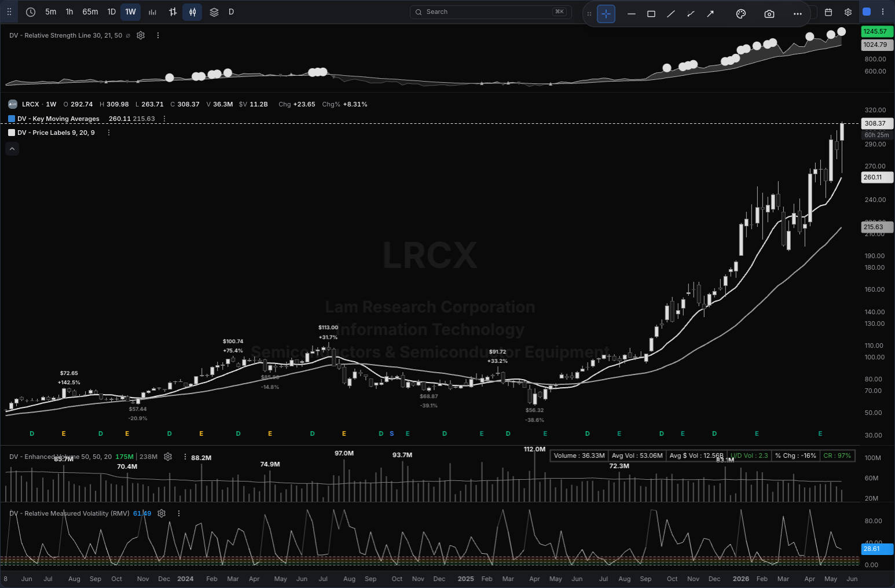Click the $56.32 price low label
This screenshot has width=895, height=588.
[535, 410]
